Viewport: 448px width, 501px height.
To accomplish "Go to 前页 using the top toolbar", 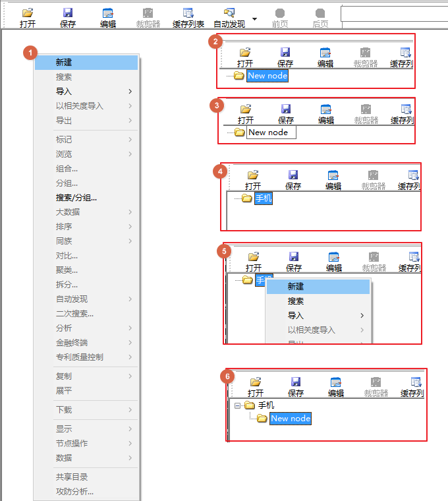I will tap(280, 13).
